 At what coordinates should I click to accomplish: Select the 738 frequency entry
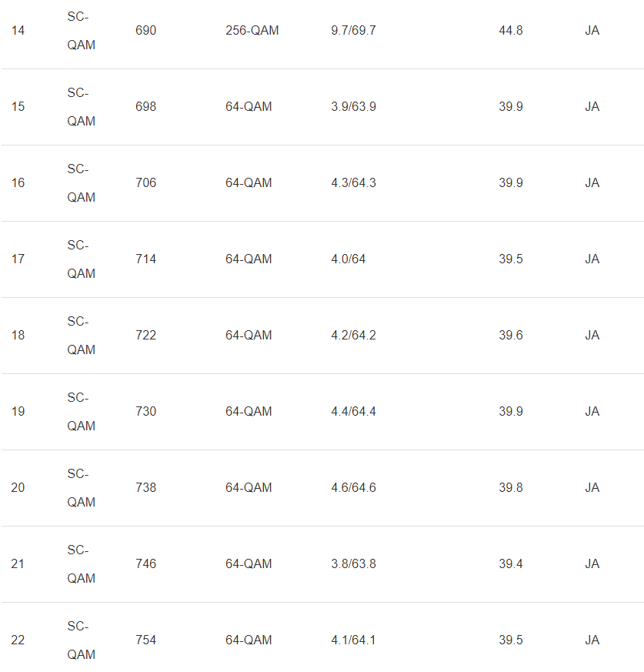pyautogui.click(x=145, y=488)
